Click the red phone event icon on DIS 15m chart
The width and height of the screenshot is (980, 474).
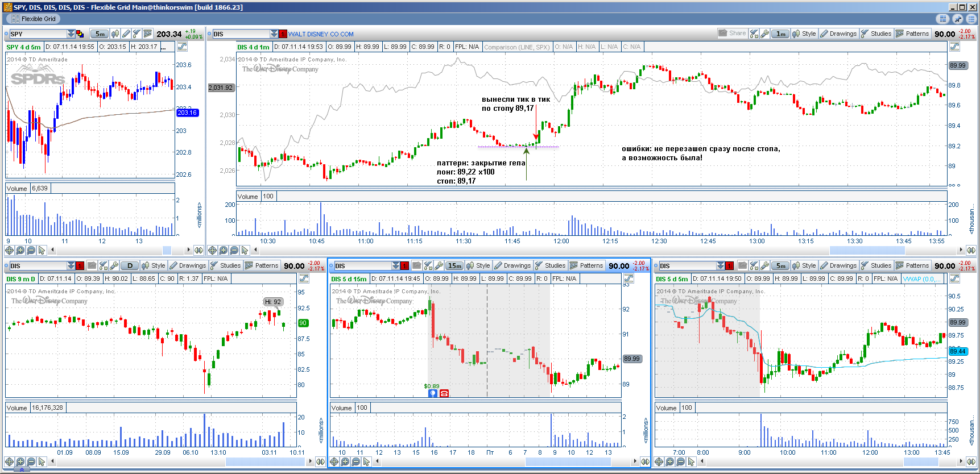click(x=444, y=393)
